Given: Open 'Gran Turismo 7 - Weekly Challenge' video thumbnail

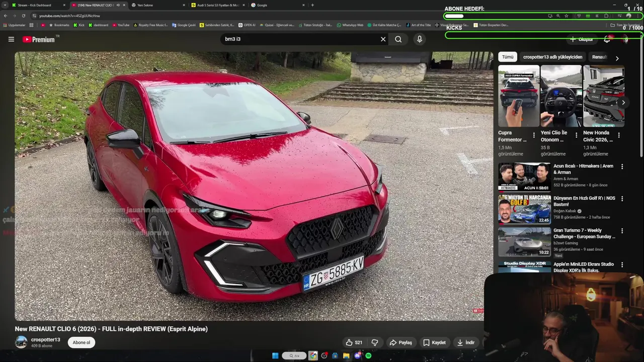Looking at the screenshot, I should (x=524, y=242).
